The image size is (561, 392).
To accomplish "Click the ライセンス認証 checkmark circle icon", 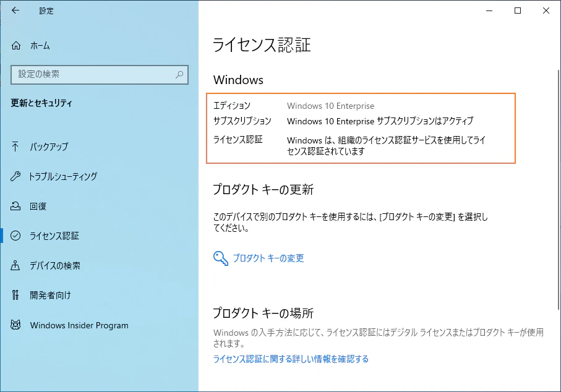I will pos(15,236).
